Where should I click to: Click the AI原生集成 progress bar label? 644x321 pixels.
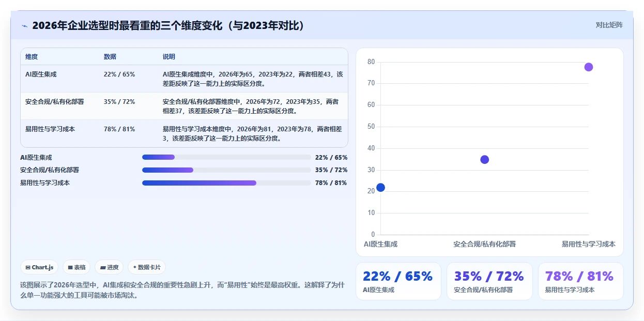36,157
